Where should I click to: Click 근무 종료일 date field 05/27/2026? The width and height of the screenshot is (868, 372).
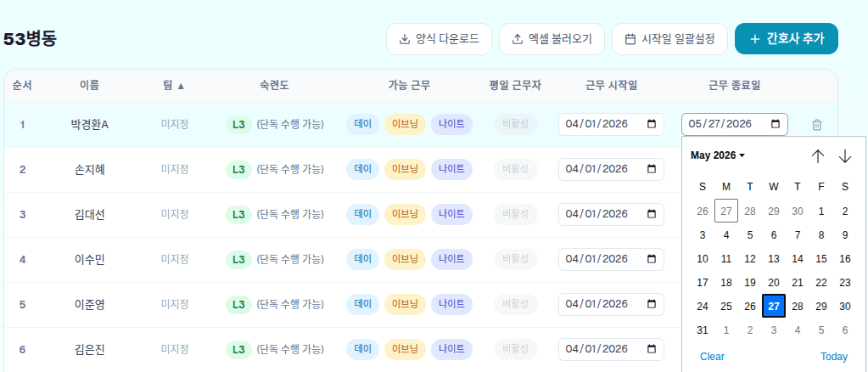coord(735,124)
